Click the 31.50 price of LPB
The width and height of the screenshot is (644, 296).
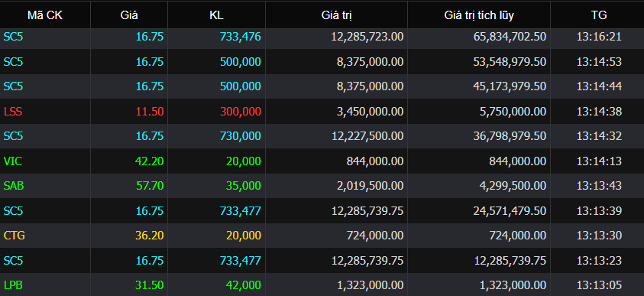click(150, 285)
